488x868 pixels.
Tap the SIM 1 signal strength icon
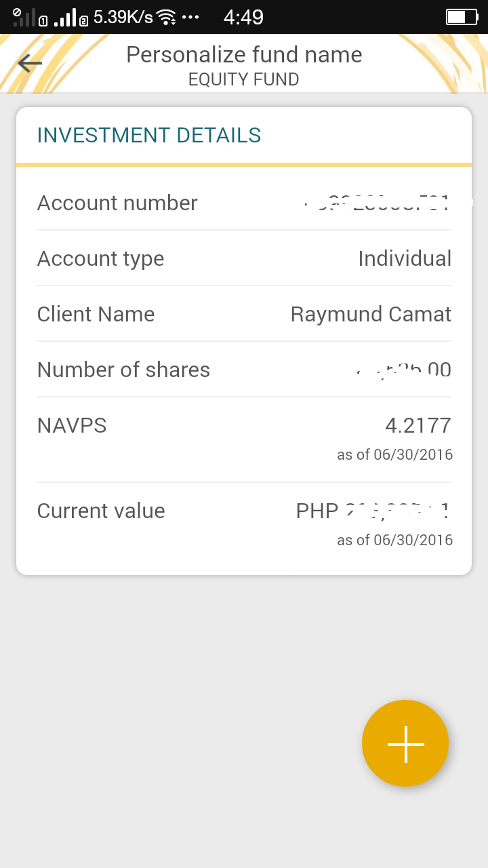[28, 18]
